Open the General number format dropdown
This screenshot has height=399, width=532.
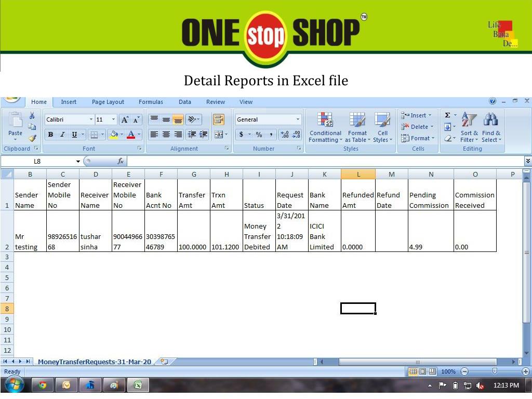pyautogui.click(x=298, y=119)
